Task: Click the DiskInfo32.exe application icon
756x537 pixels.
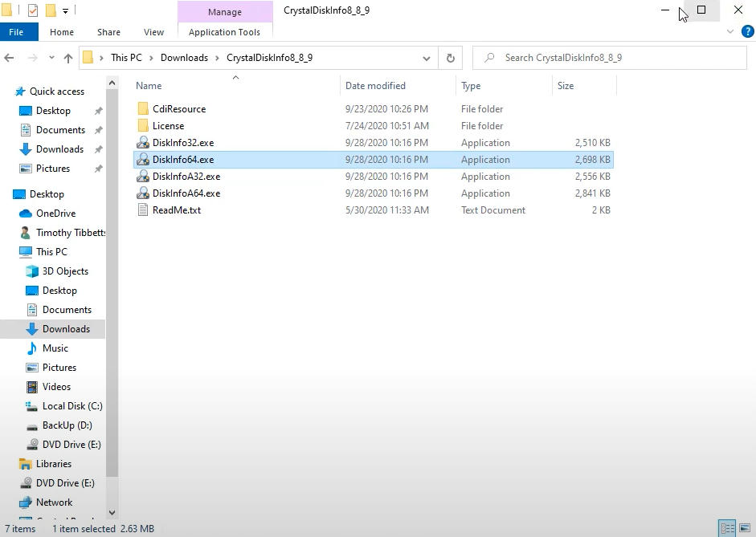Action: coord(143,143)
